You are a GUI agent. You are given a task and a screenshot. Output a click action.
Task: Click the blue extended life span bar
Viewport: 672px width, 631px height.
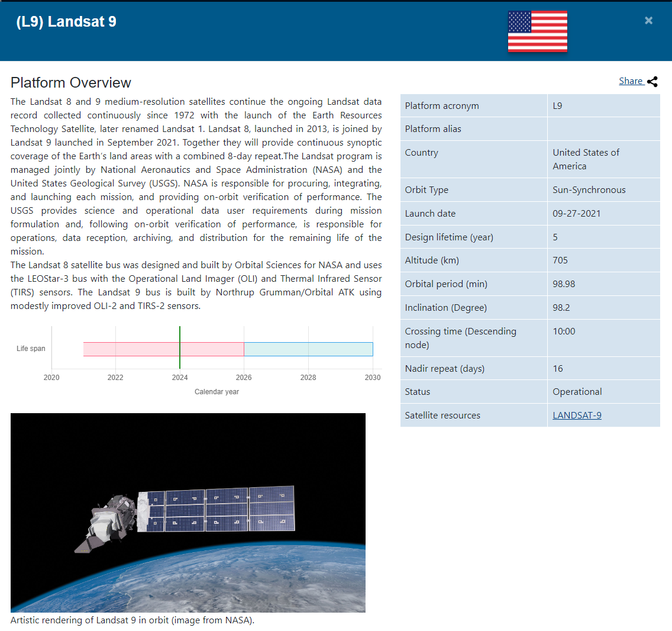click(x=309, y=349)
